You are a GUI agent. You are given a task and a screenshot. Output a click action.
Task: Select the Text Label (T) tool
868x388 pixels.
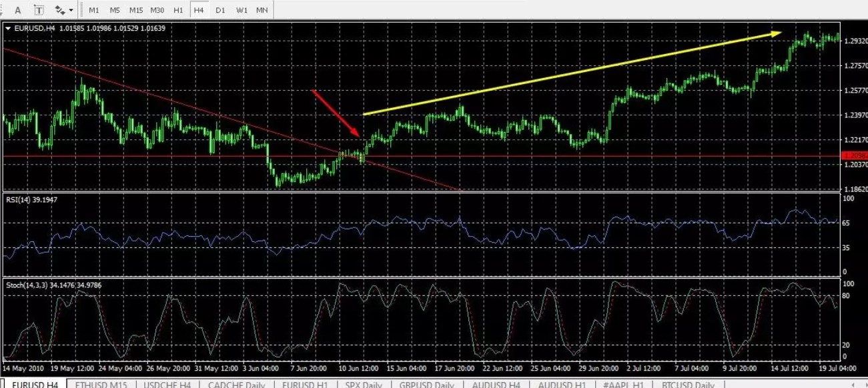[39, 10]
